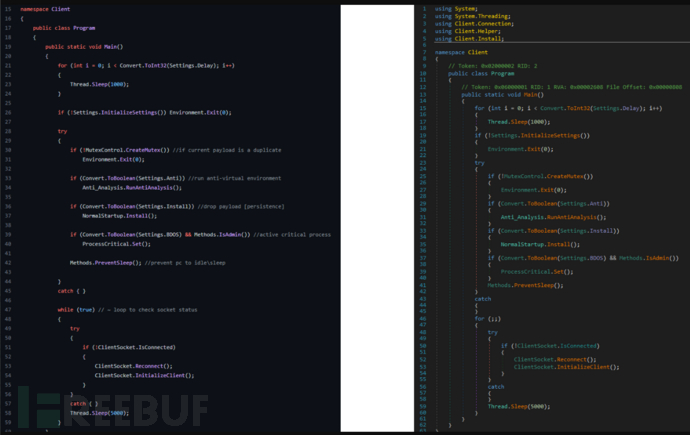Click "namespace Client" on right panel line 7
Screen dimensions: 690x435
461,52
